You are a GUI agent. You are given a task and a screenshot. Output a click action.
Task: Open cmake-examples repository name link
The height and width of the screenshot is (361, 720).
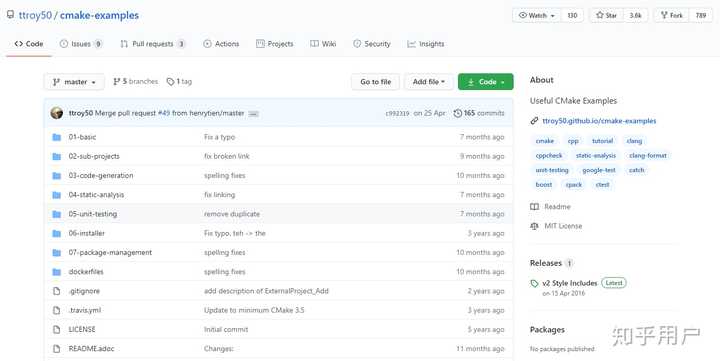(99, 15)
